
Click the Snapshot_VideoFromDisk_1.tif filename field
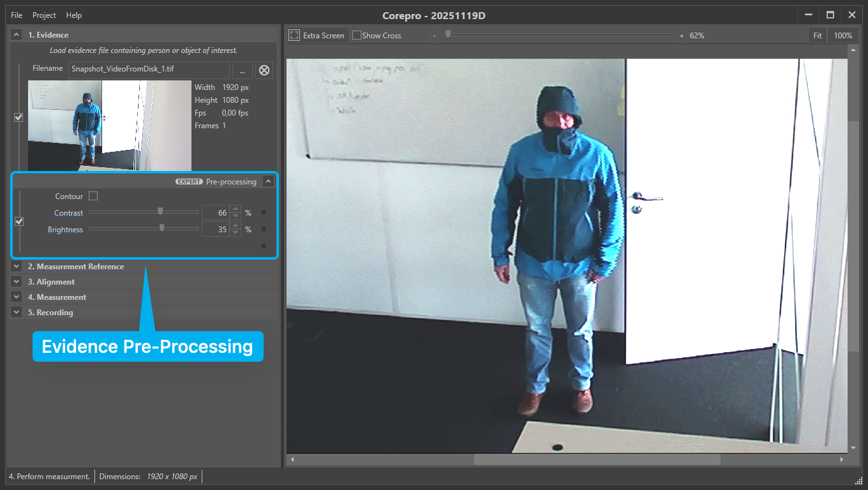coord(149,70)
